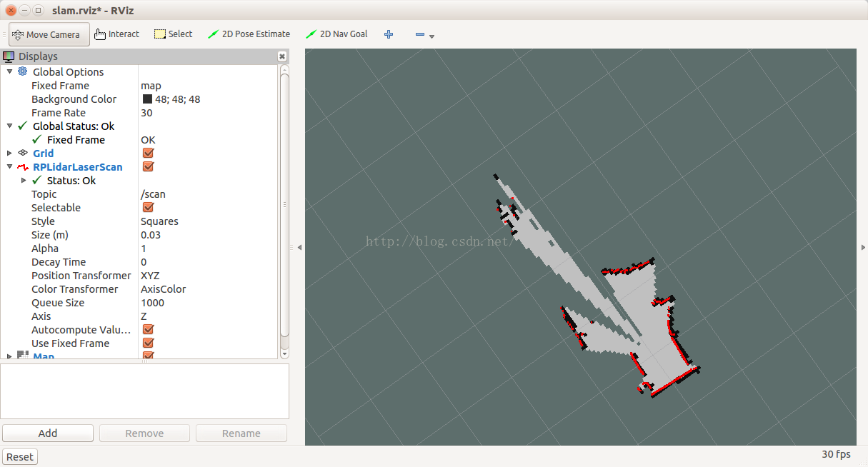The height and width of the screenshot is (467, 868).
Task: Collapse the left panel with arrow handle
Action: click(299, 247)
